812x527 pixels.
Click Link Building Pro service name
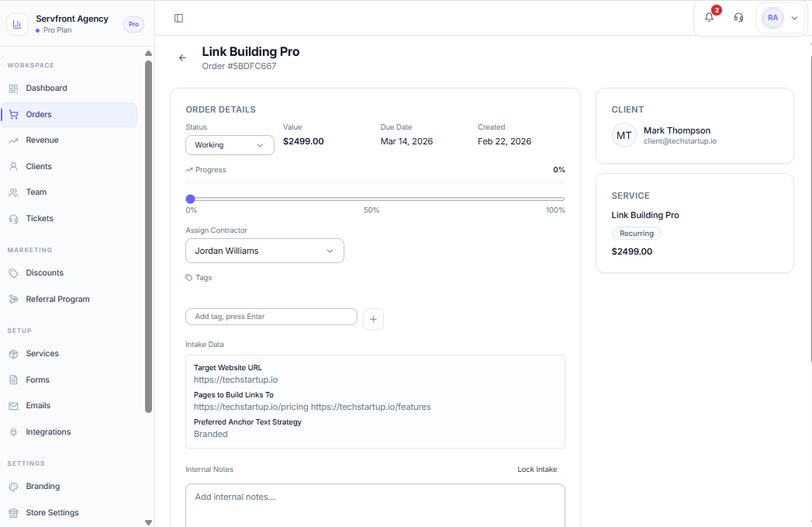[645, 215]
